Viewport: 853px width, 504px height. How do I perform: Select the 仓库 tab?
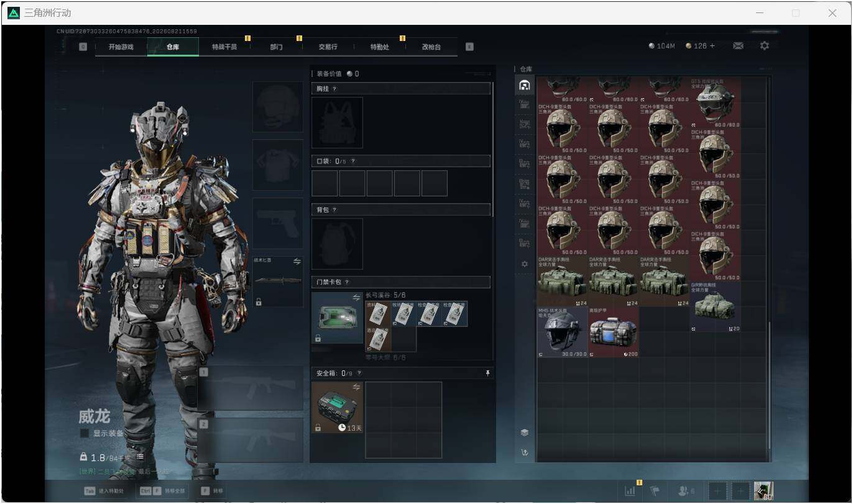pyautogui.click(x=173, y=47)
